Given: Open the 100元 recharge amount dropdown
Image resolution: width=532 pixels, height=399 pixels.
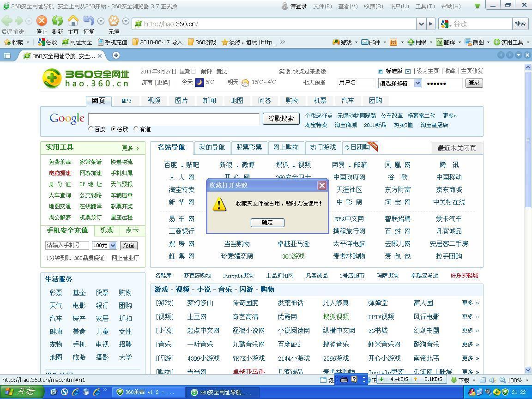Looking at the screenshot, I should click(x=113, y=245).
